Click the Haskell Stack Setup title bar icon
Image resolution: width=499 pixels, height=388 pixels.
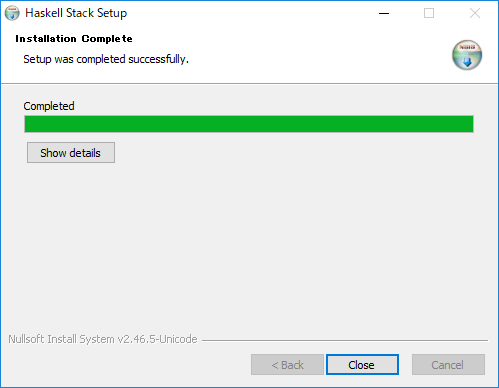pos(12,13)
